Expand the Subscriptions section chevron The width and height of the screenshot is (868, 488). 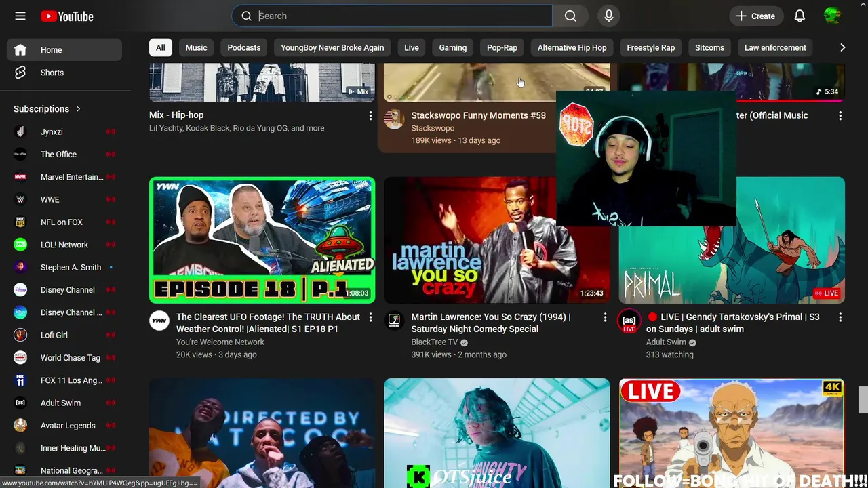(78, 109)
